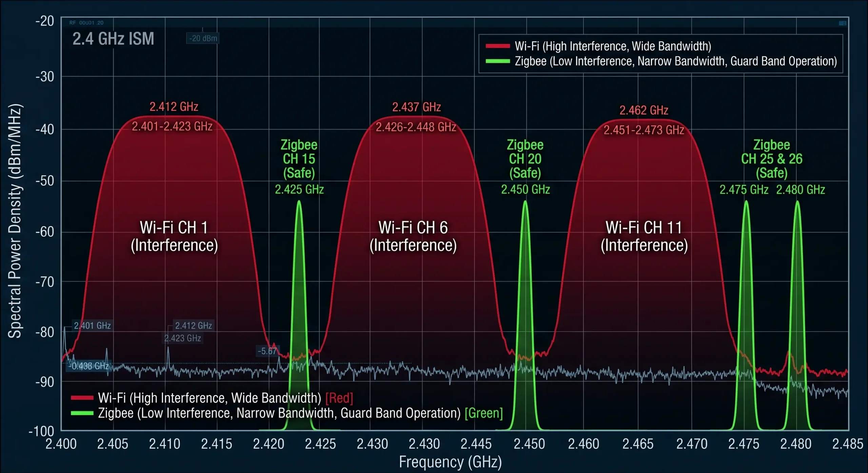This screenshot has width=868, height=473.
Task: Select the '[Red]' tag in the bottom legend
Action: (x=339, y=398)
